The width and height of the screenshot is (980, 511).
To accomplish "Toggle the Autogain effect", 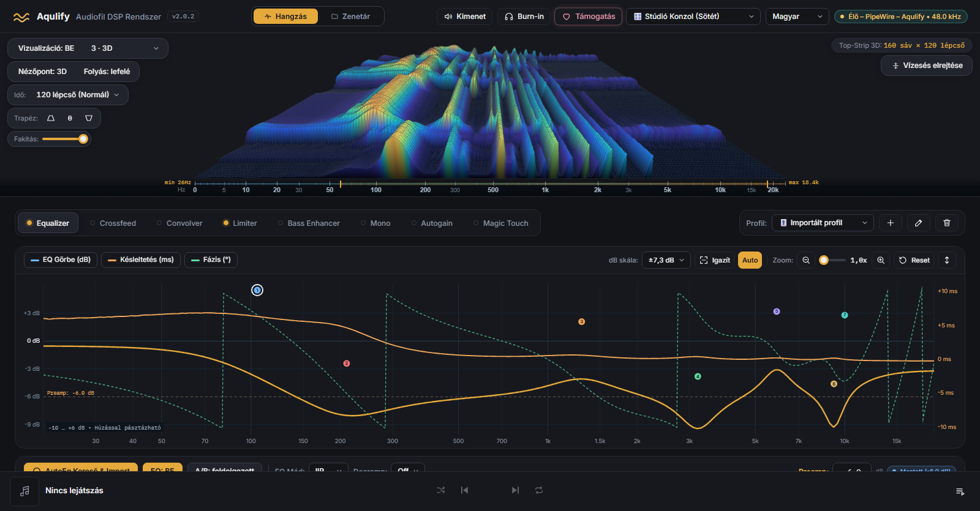I will coord(432,223).
